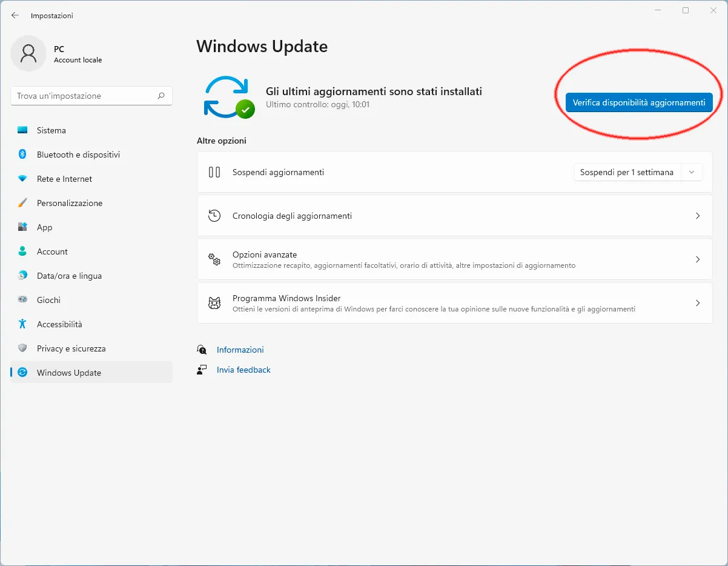Click Verifica disponibilità aggiornamenti
Viewport: 728px width, 566px height.
click(638, 102)
